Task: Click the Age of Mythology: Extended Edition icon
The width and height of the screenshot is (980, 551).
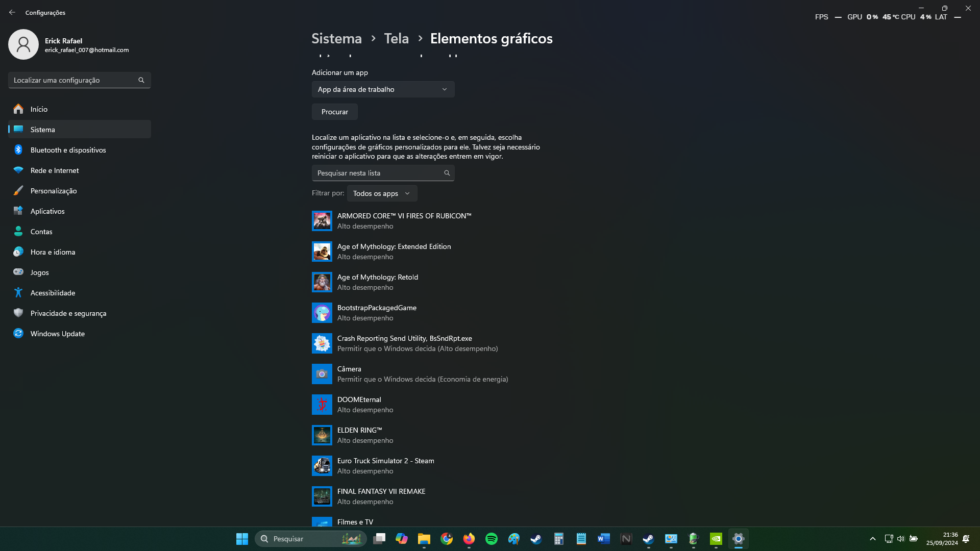Action: 322,252
